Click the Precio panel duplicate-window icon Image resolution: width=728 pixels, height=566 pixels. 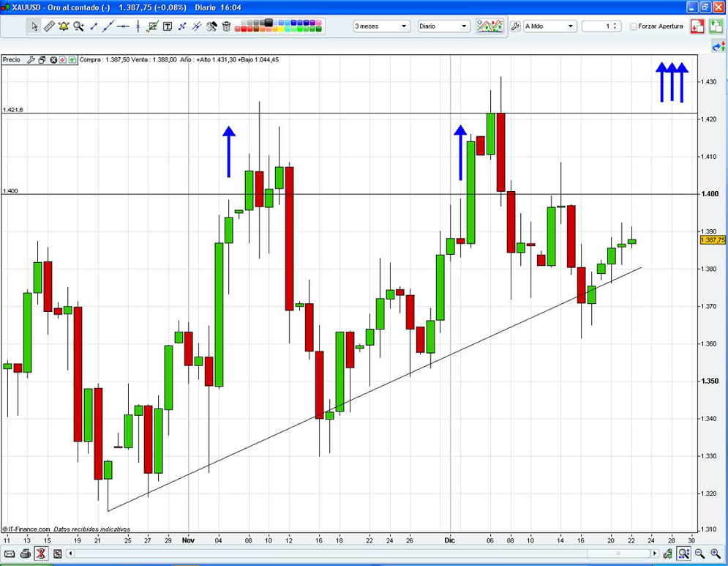point(42,59)
